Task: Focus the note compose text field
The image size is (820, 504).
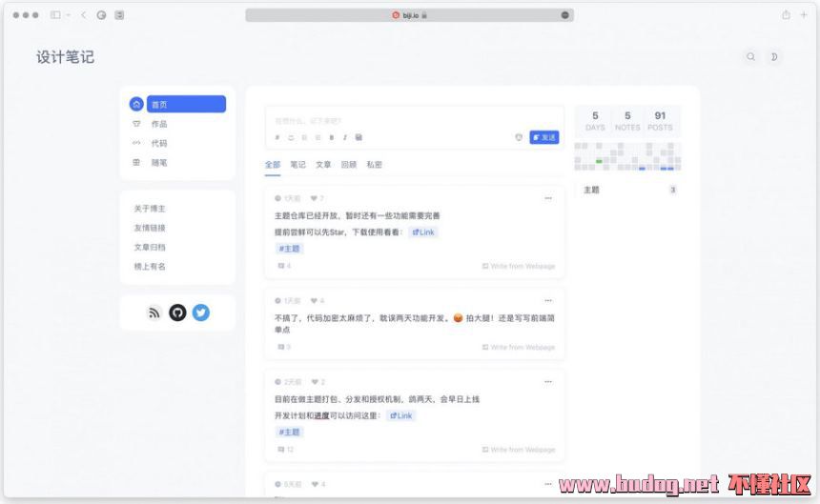Action: click(x=410, y=121)
